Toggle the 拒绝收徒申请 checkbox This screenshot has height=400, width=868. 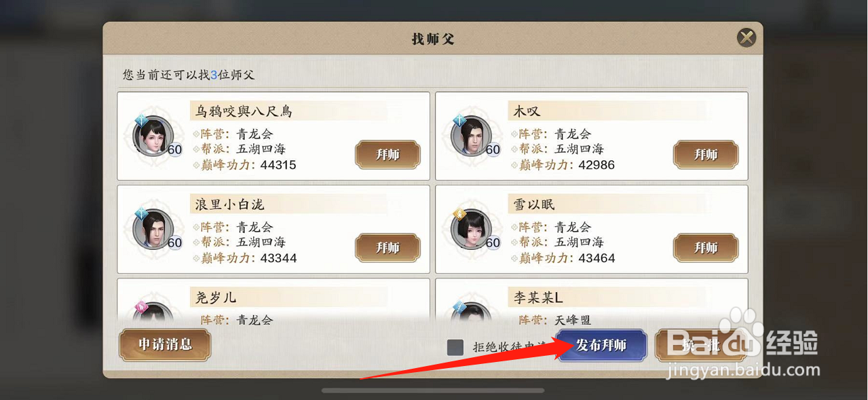(455, 347)
